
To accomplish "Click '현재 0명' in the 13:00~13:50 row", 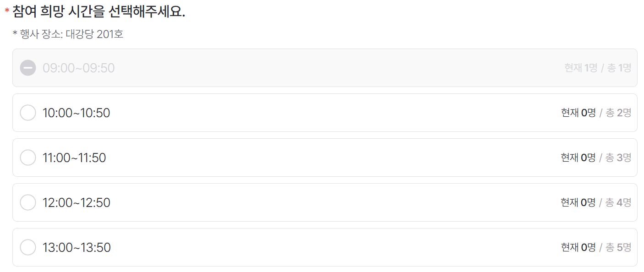I will (578, 247).
